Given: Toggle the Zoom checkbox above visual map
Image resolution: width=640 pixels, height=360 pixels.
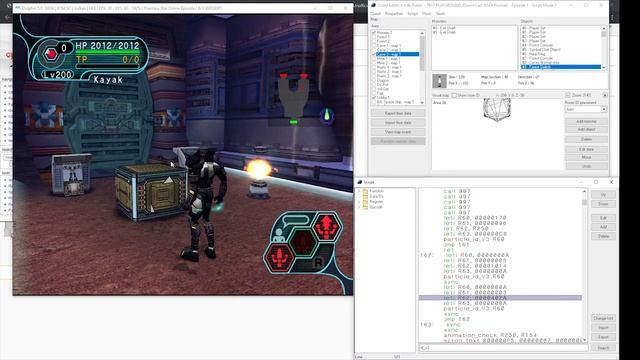Looking at the screenshot, I should point(568,96).
